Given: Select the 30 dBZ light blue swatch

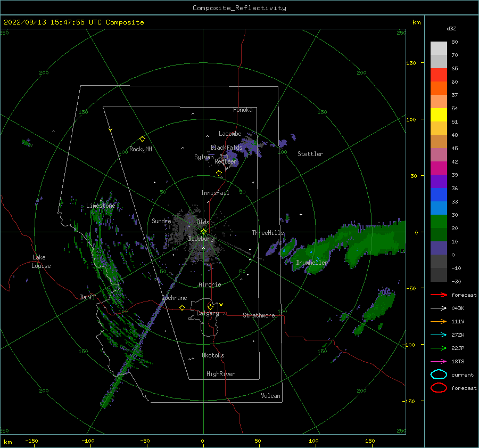Looking at the screenshot, I should (x=439, y=208).
